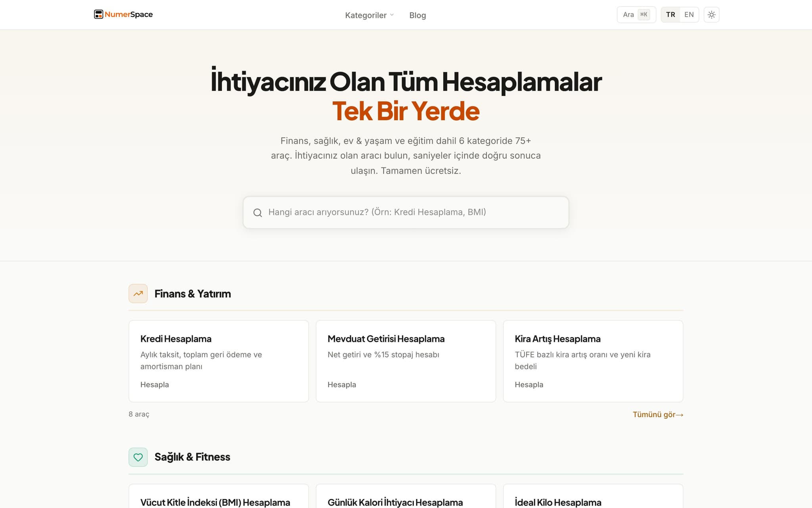812x508 pixels.
Task: Click the NumerSpace logo
Action: pos(123,14)
